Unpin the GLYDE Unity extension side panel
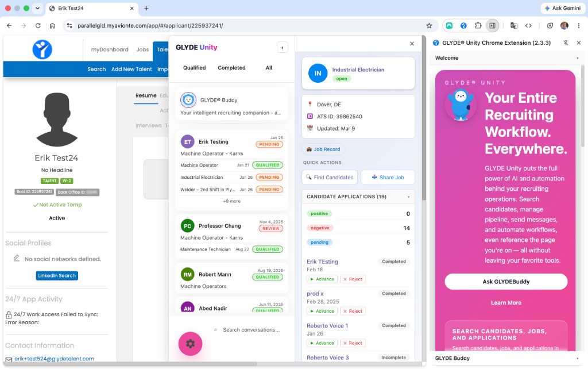Image resolution: width=588 pixels, height=369 pixels. pos(566,43)
